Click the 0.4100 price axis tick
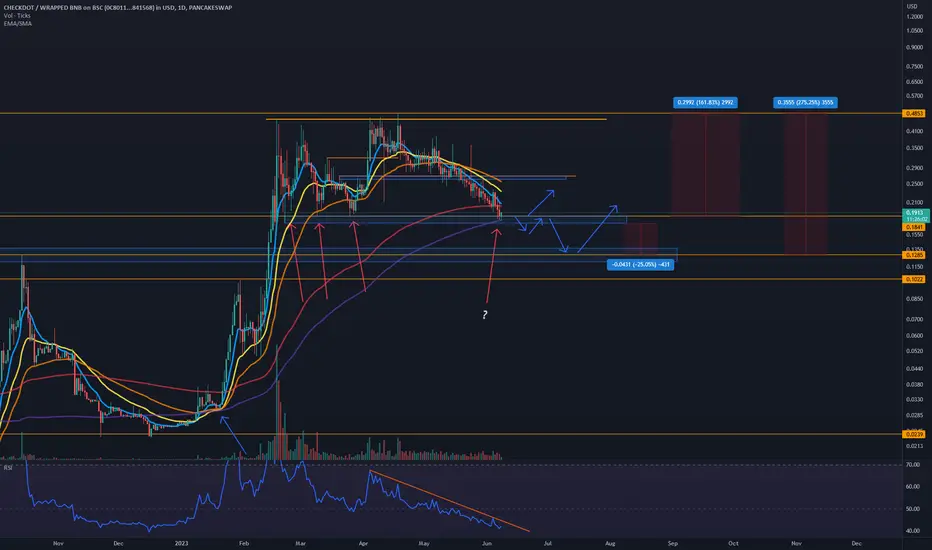This screenshot has height=550, width=932. pos(914,131)
